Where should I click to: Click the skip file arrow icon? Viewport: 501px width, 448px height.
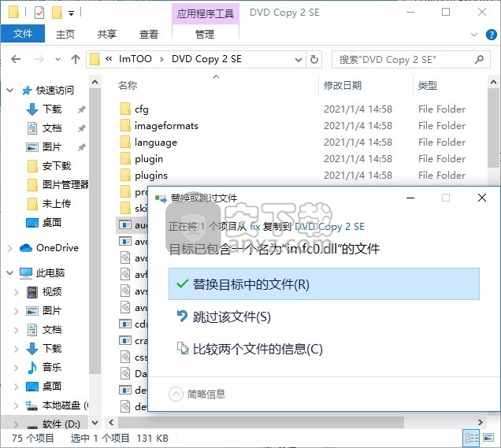(x=182, y=317)
